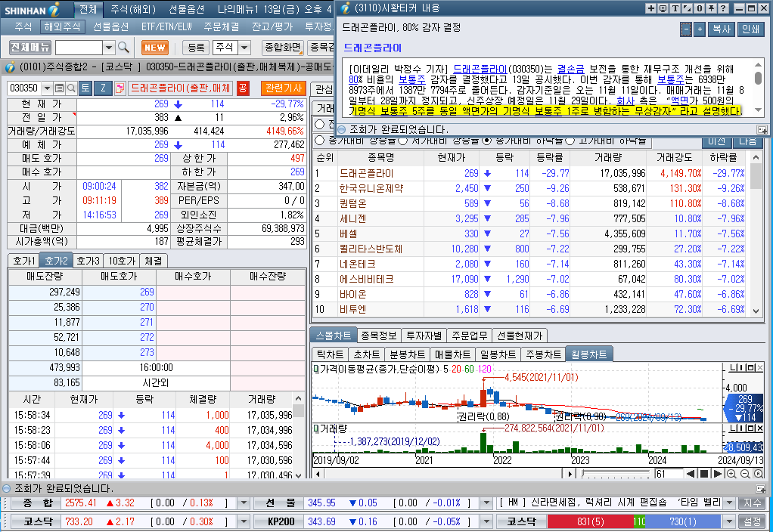
Task: Open the dropdown arrow for the 종합 index row
Action: point(243,503)
